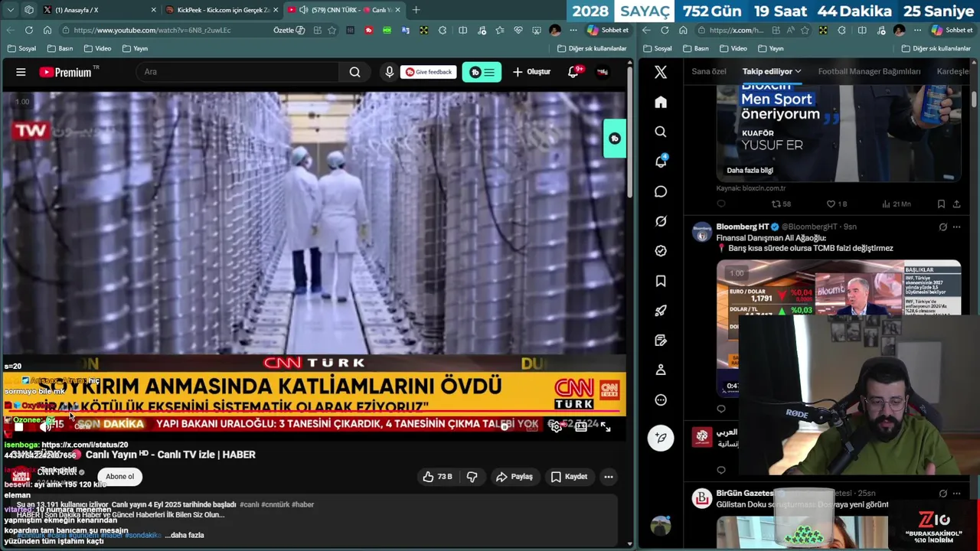Run search with YouTube magnifier button
Screen dimensions: 980x551
tap(354, 72)
